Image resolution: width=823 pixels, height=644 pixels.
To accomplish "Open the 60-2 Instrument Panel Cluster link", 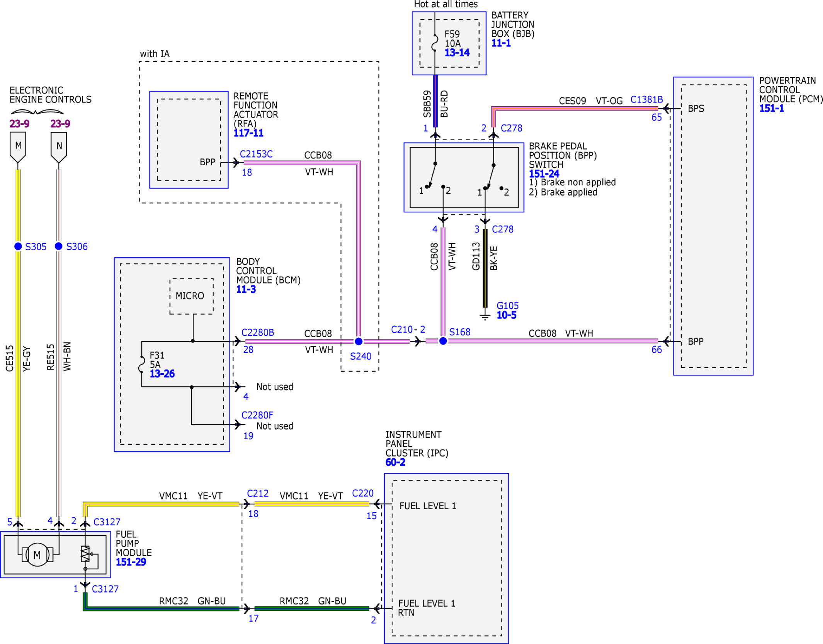I will pos(395,462).
